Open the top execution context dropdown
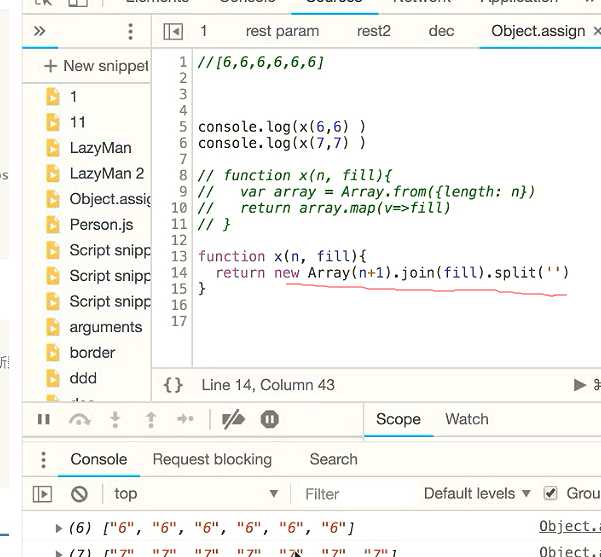 point(196,494)
